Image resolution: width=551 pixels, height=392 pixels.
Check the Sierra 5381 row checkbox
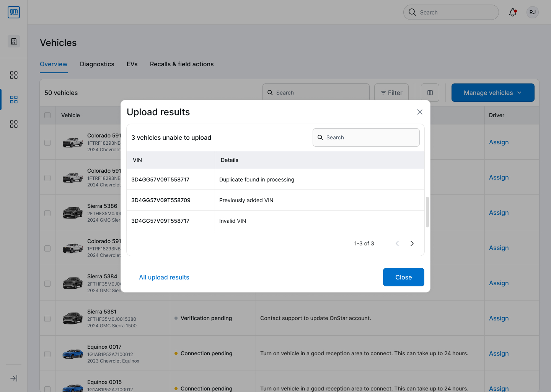47,319
